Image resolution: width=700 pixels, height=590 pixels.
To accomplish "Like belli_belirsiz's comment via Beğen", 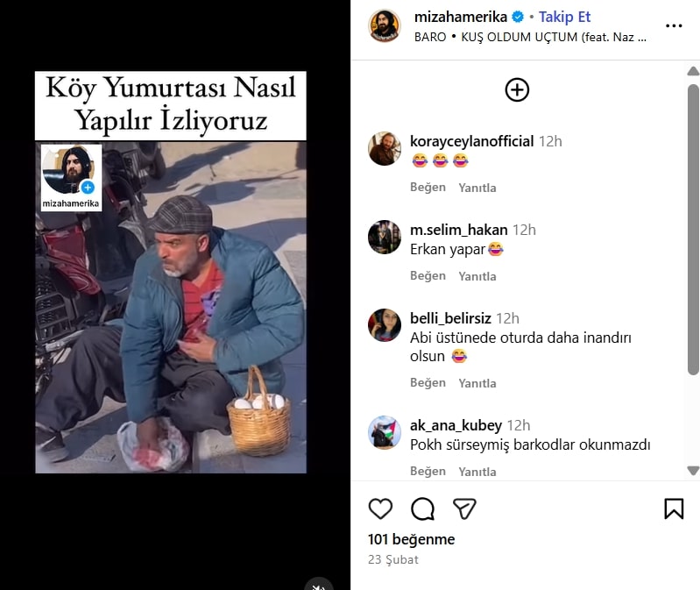I will pyautogui.click(x=428, y=383).
